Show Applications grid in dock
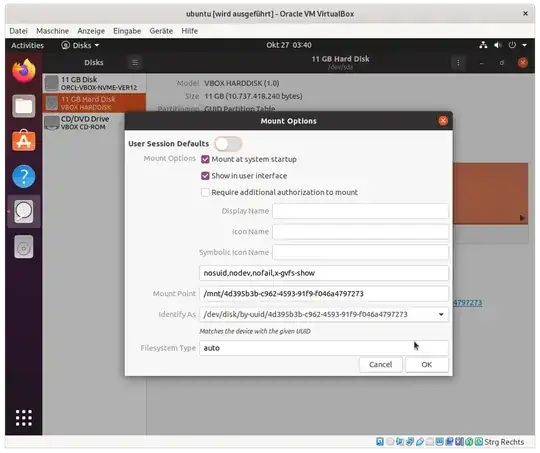The height and width of the screenshot is (453, 540). point(24,418)
